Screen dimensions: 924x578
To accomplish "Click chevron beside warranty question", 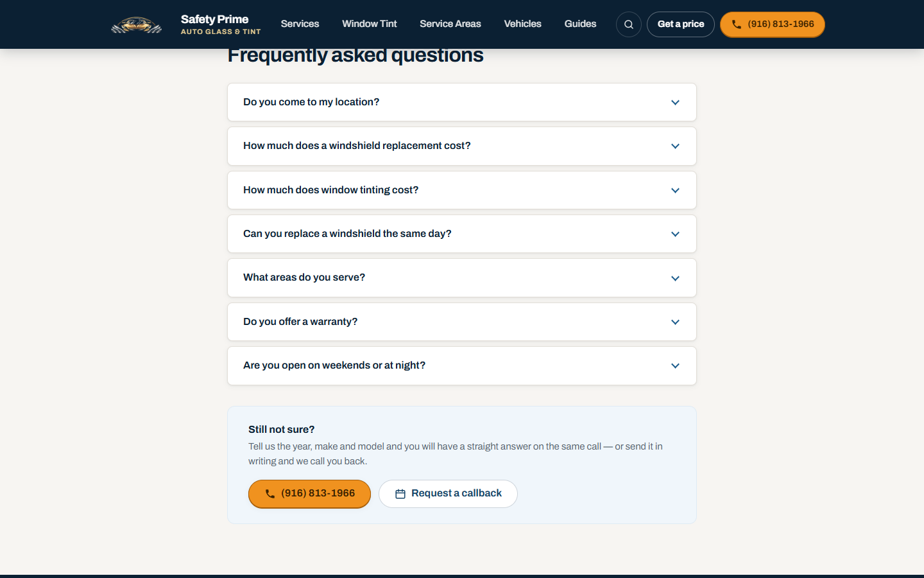I will click(675, 322).
